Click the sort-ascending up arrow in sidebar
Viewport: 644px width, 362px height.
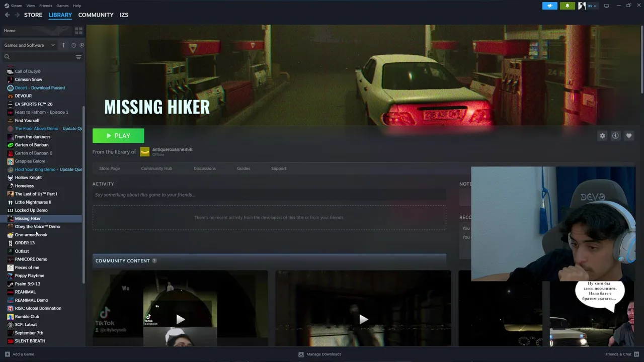pyautogui.click(x=63, y=45)
